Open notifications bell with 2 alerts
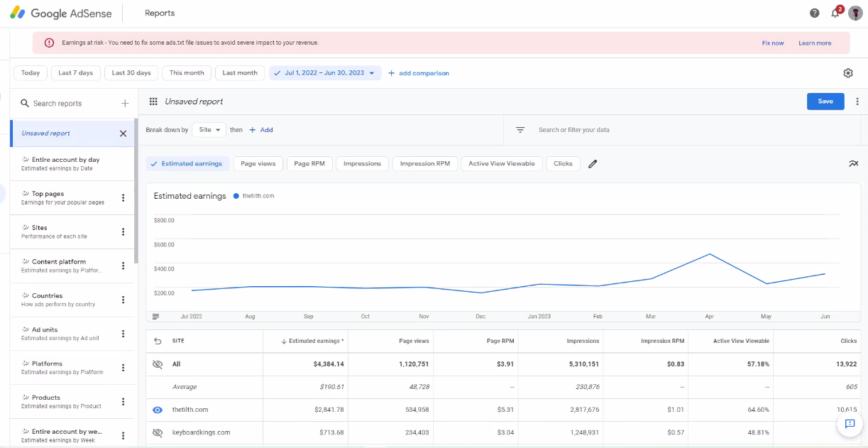The width and height of the screenshot is (868, 448). [x=836, y=13]
